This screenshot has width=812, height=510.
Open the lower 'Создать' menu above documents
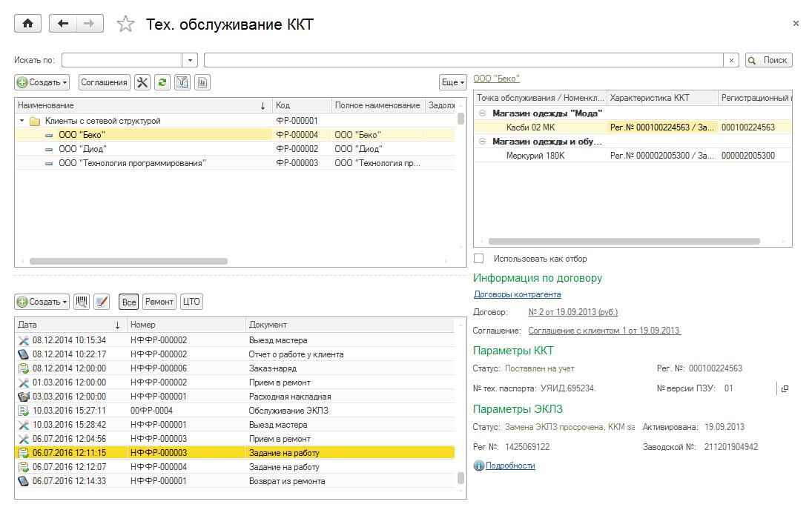42,302
